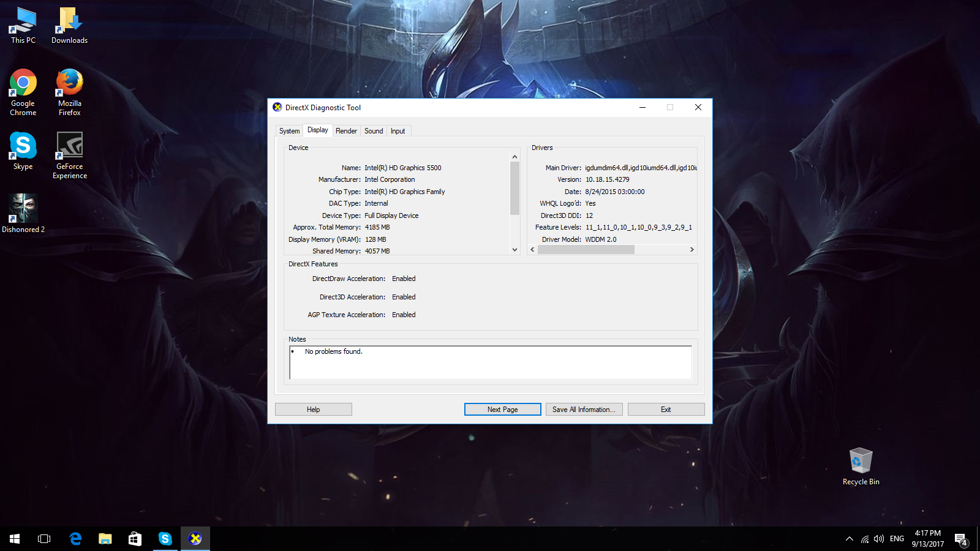Click the Direct3D Acceleration Enabled value

click(x=404, y=297)
